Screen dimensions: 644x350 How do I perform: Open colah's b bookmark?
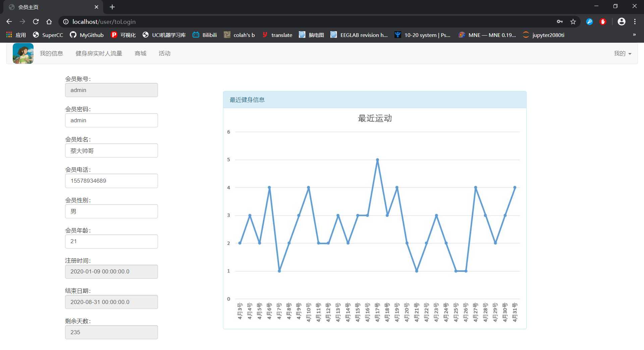(x=239, y=35)
